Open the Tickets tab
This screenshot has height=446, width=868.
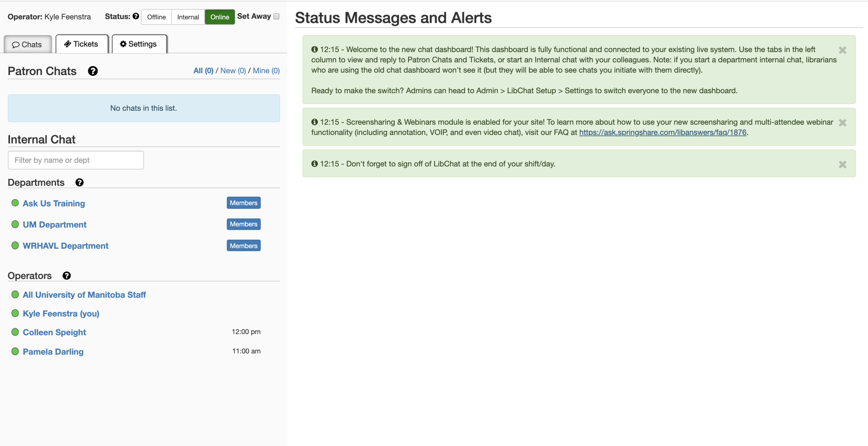[82, 44]
